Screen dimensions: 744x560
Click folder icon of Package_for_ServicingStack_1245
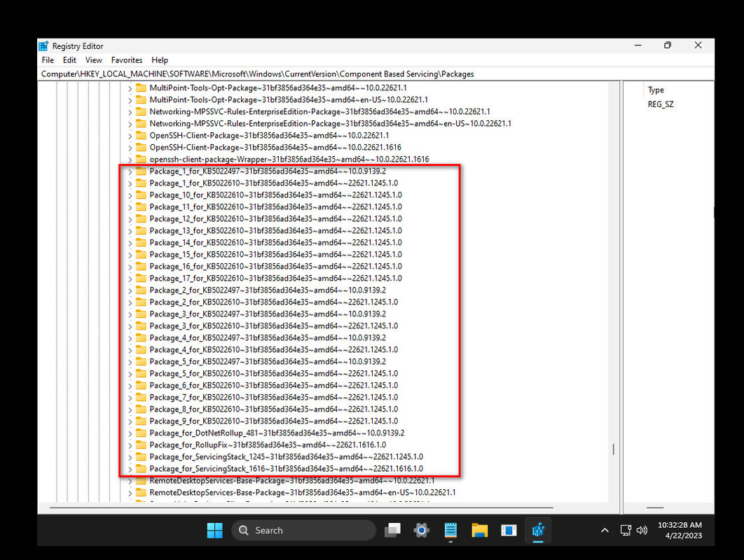(141, 456)
